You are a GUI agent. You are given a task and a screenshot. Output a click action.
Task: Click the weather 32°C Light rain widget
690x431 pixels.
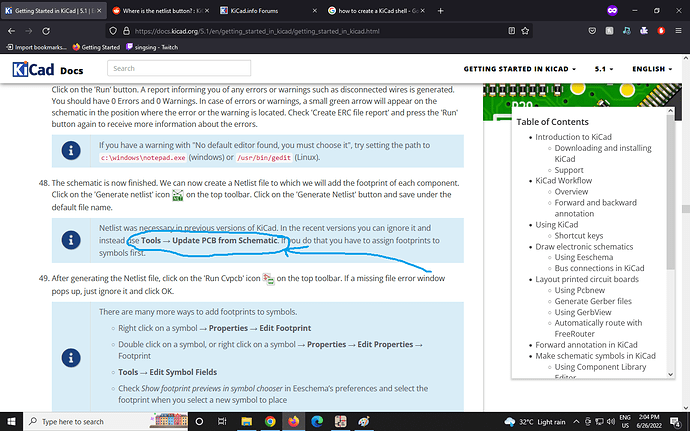tap(535, 421)
